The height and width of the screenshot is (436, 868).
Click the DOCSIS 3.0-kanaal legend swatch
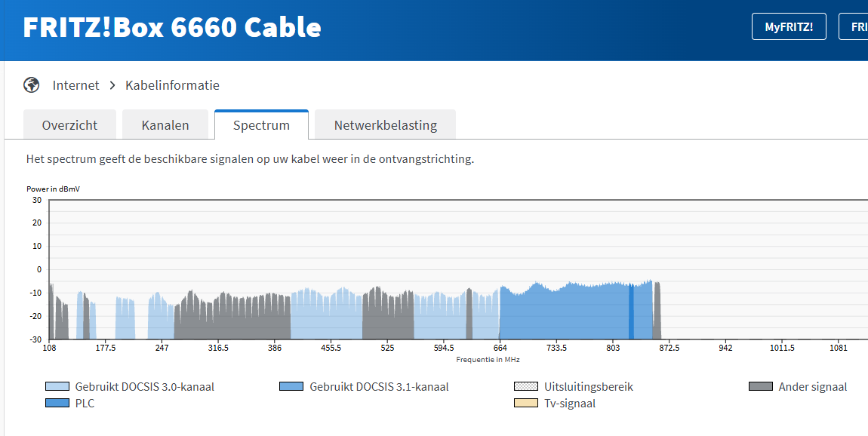(57, 387)
